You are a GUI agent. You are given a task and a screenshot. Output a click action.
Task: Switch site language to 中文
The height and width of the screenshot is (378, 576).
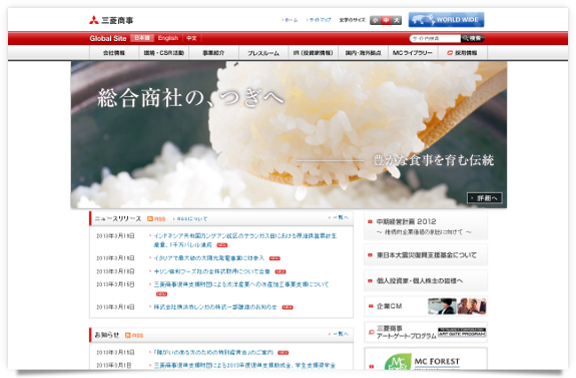pyautogui.click(x=191, y=38)
